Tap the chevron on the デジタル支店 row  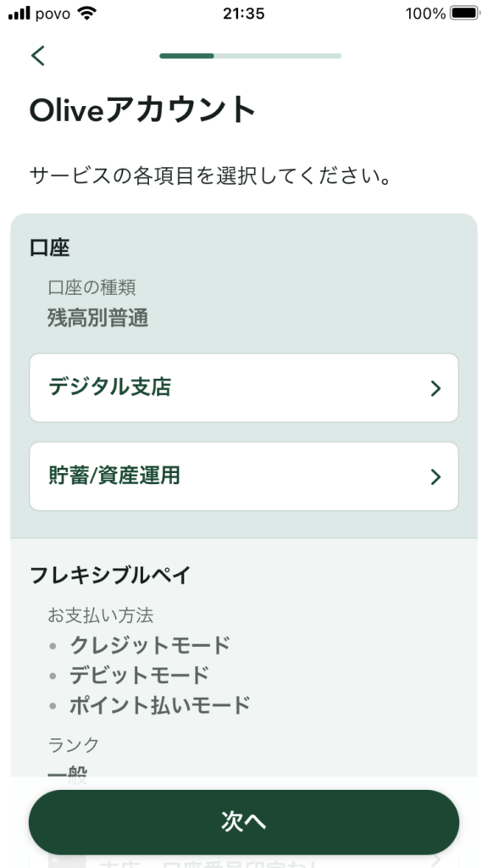click(x=436, y=388)
